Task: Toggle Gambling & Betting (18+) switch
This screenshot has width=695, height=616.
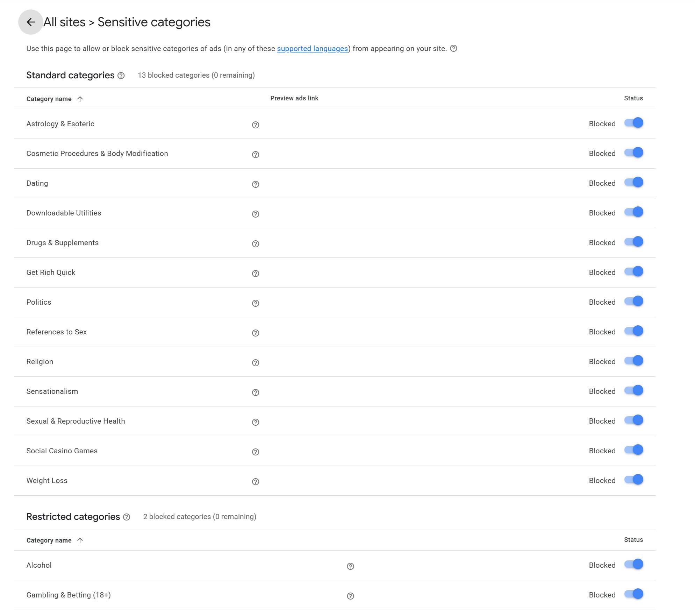Action: point(634,594)
